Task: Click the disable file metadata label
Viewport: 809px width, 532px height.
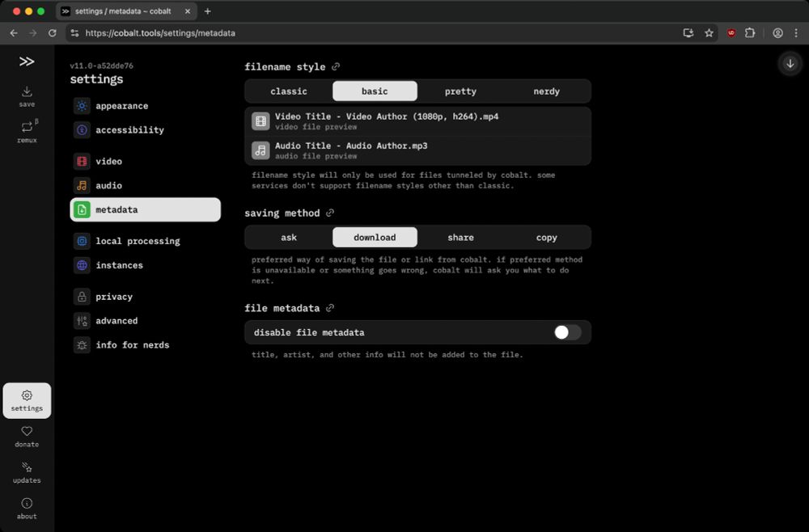Action: (x=309, y=332)
